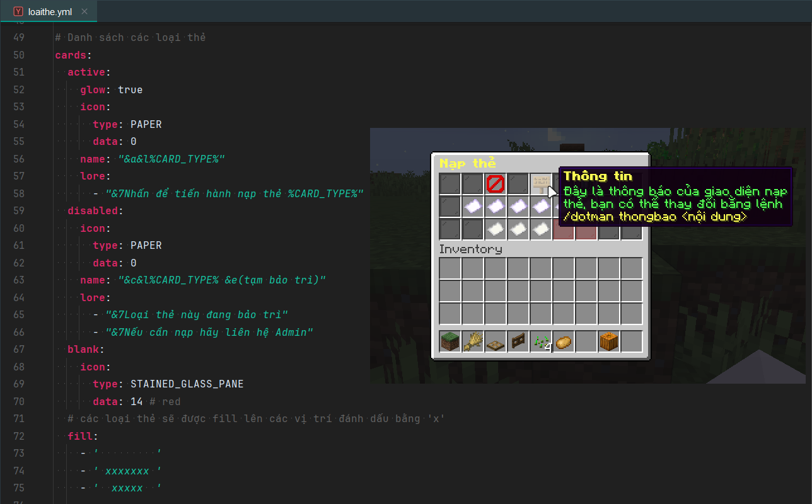
Task: Click the wheat bundle in the hotbar
Action: click(473, 341)
